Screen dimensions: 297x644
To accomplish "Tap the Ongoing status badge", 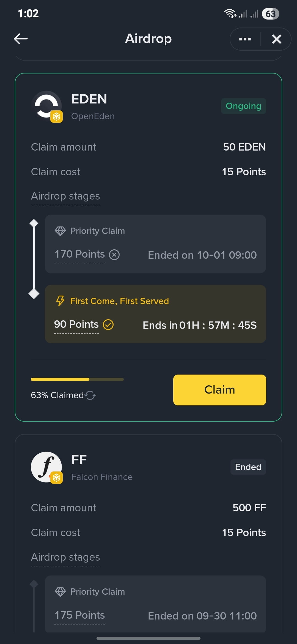I will (x=243, y=106).
